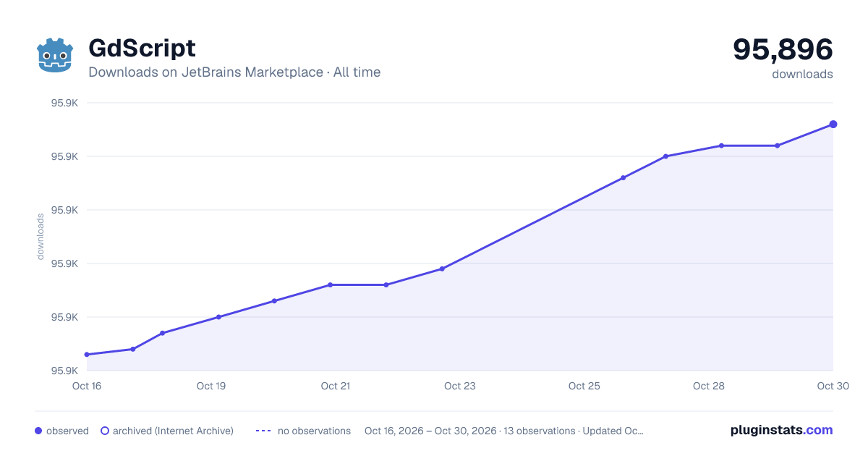Click the 'Oct 16' x-axis label
868x456 pixels.
coord(87,386)
